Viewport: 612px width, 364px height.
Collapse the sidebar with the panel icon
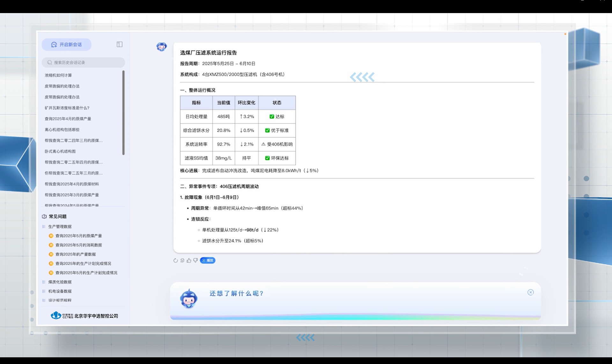(x=119, y=44)
